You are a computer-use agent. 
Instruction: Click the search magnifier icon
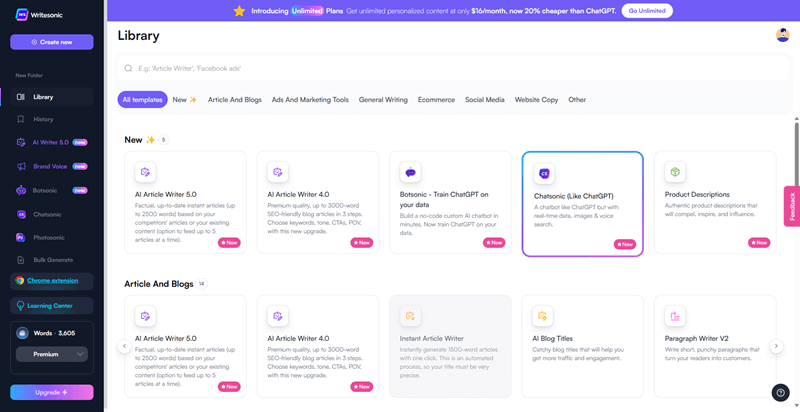(x=128, y=68)
